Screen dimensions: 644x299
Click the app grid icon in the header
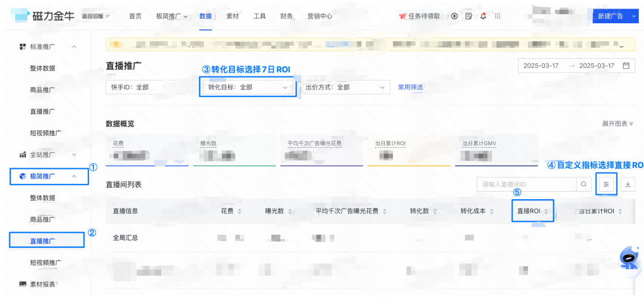point(497,16)
